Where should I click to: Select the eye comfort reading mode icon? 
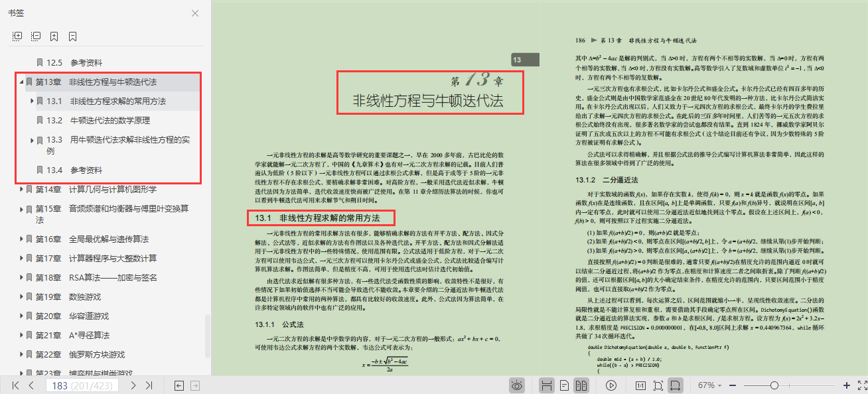click(x=518, y=384)
